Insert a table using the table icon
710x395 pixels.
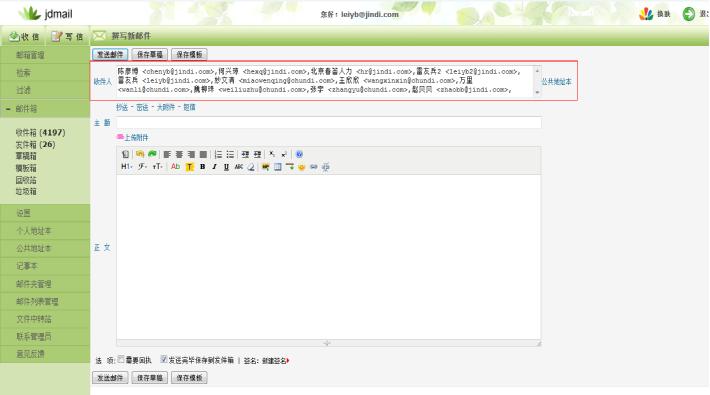(278, 167)
